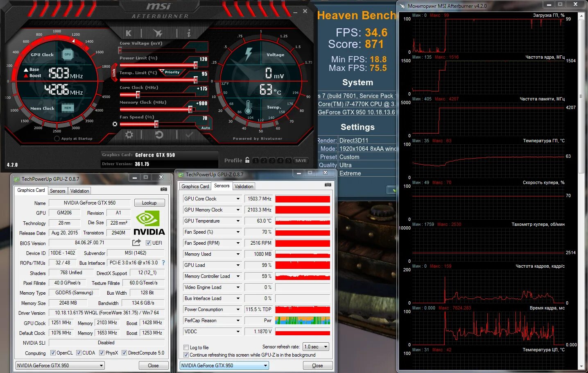Click the SAVE profile button in Afterburner

click(x=301, y=160)
